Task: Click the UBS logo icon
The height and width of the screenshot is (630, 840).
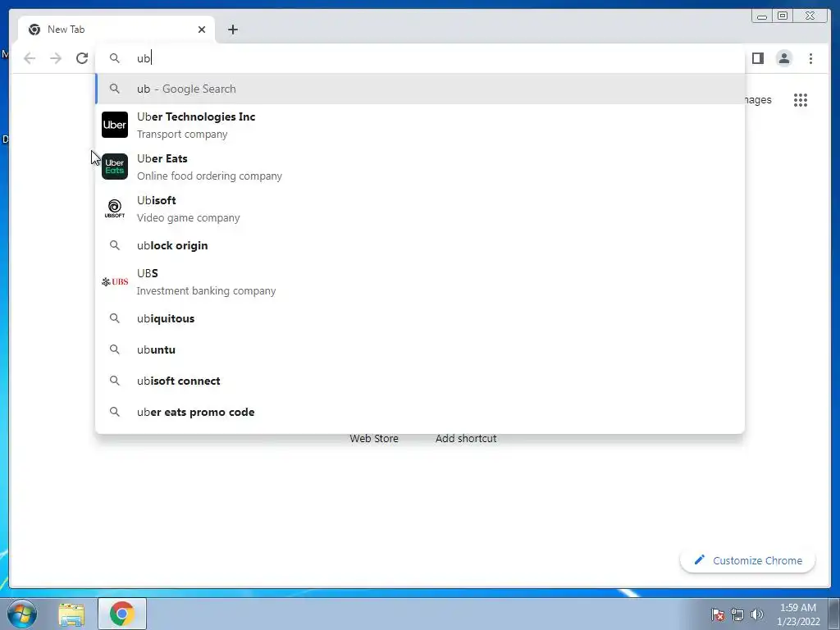Action: pyautogui.click(x=115, y=282)
